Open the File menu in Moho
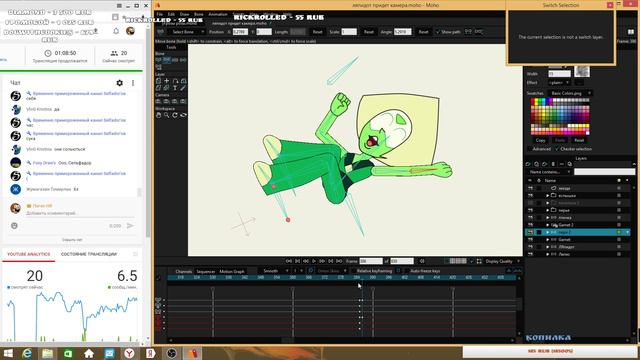 (x=160, y=14)
